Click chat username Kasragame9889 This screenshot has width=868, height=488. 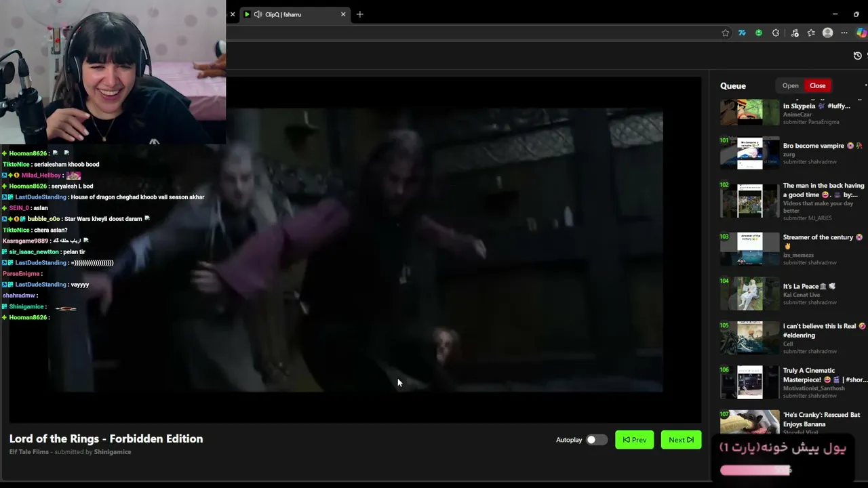coord(26,241)
